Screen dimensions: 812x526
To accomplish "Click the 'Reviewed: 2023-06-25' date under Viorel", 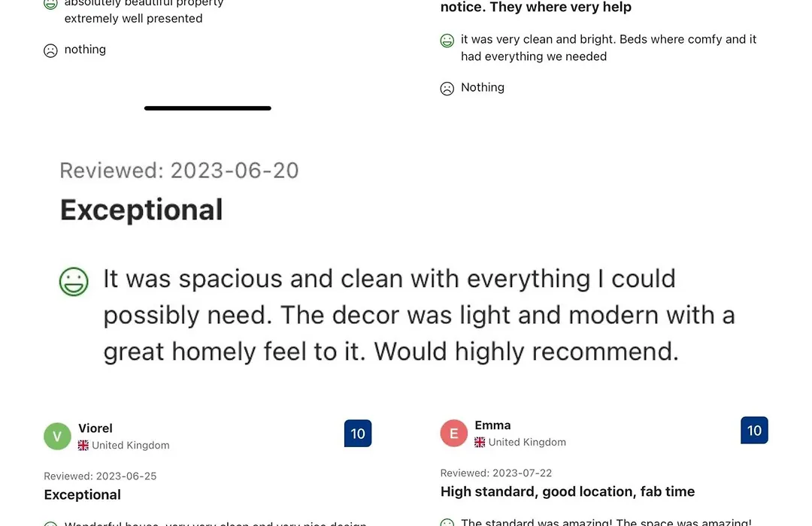I will tap(100, 476).
